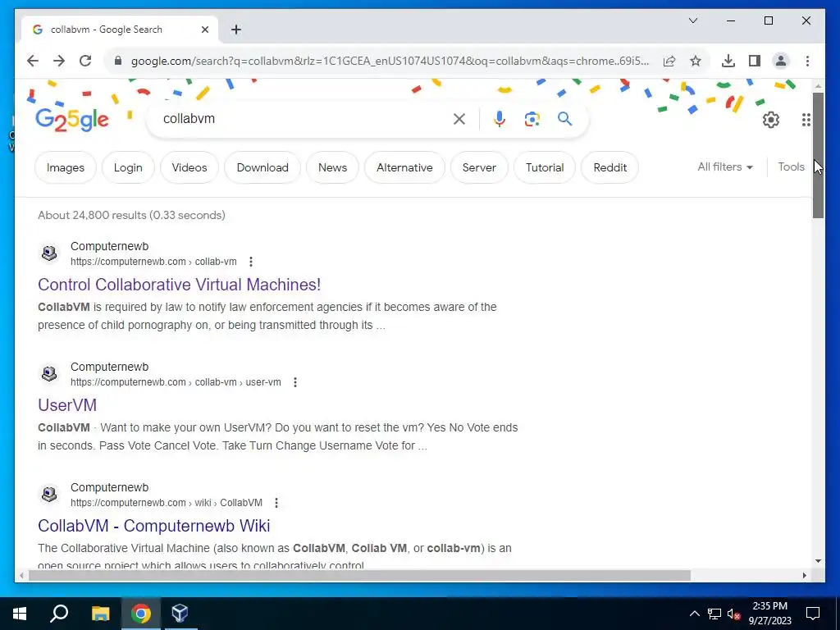Screen dimensions: 840x630
Task: Select the Login filter chip
Action: pyautogui.click(x=128, y=167)
